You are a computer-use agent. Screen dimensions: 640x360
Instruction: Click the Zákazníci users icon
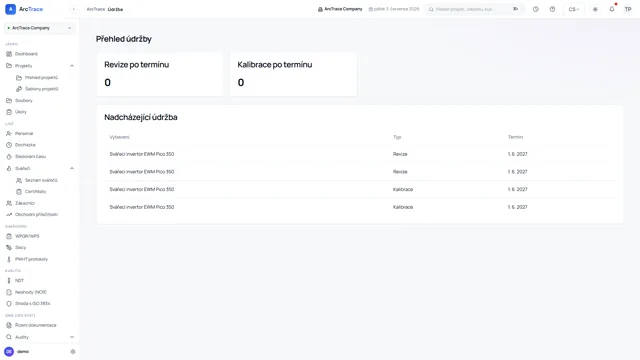[x=9, y=203]
